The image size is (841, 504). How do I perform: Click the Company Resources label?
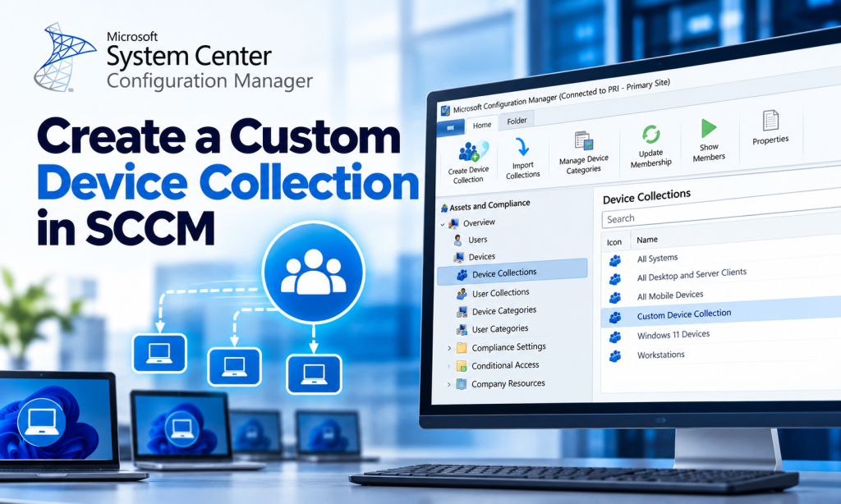[x=508, y=383]
